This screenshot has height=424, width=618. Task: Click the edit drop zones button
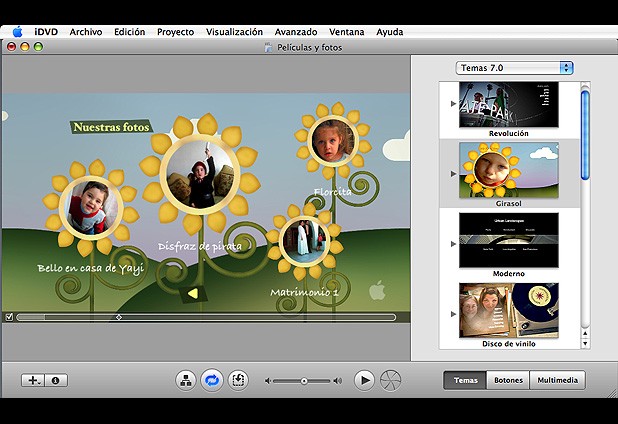click(x=238, y=380)
